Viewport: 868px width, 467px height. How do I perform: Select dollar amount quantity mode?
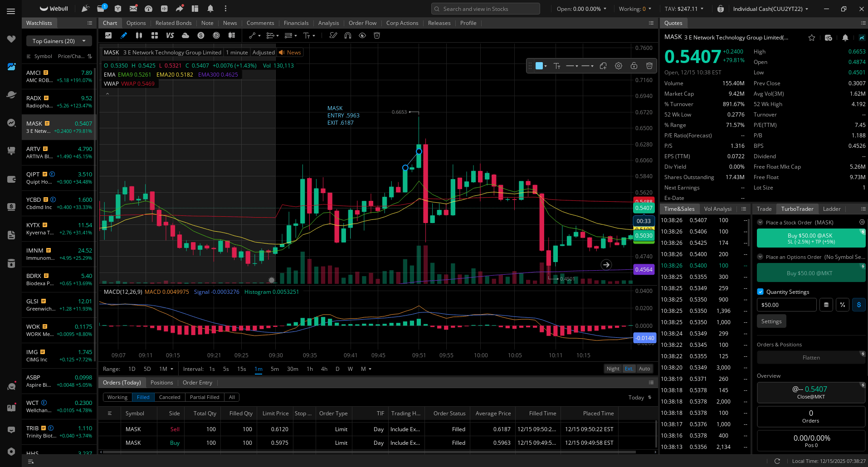click(x=859, y=305)
